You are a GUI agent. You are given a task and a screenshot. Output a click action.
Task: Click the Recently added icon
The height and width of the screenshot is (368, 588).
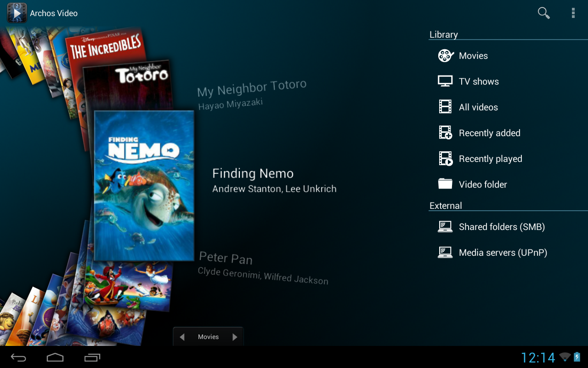[x=445, y=133]
